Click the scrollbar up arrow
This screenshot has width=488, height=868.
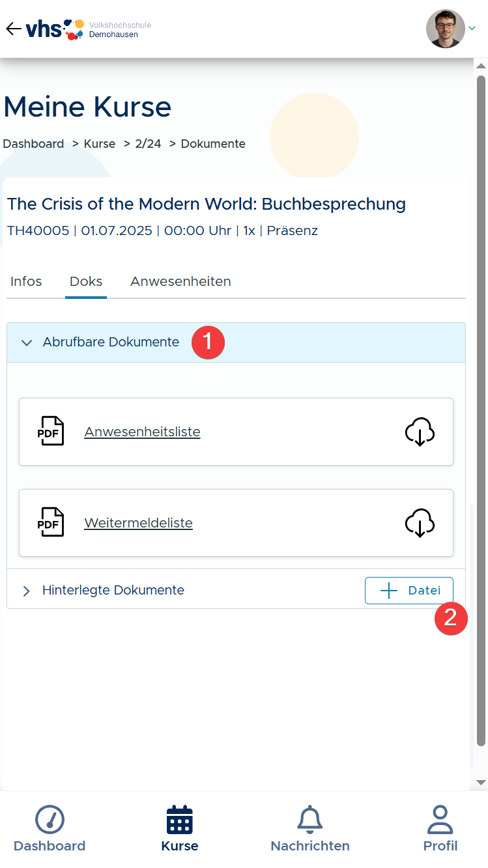coord(481,66)
